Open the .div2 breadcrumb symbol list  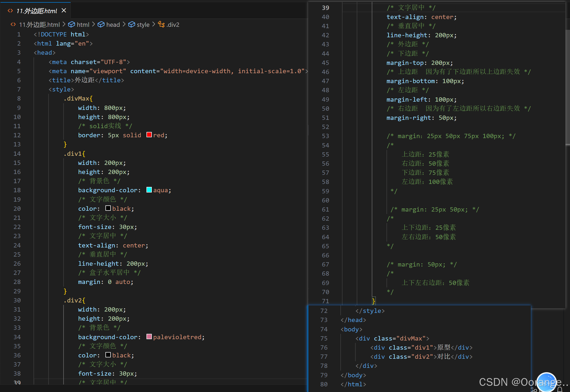[173, 25]
